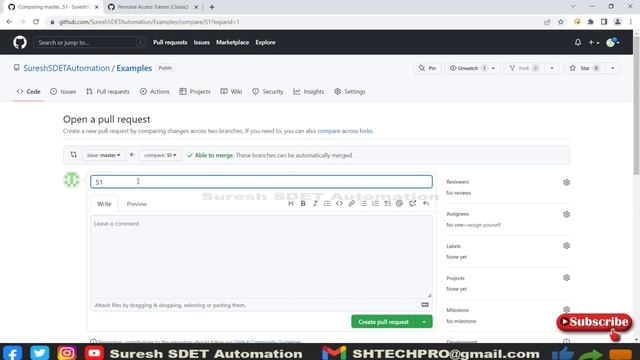Pin the repository
The width and height of the screenshot is (640, 360).
tap(427, 68)
